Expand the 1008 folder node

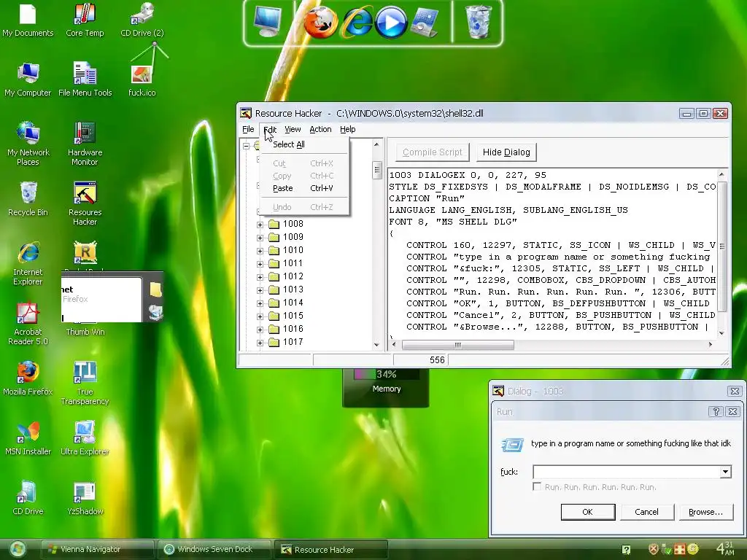(260, 225)
